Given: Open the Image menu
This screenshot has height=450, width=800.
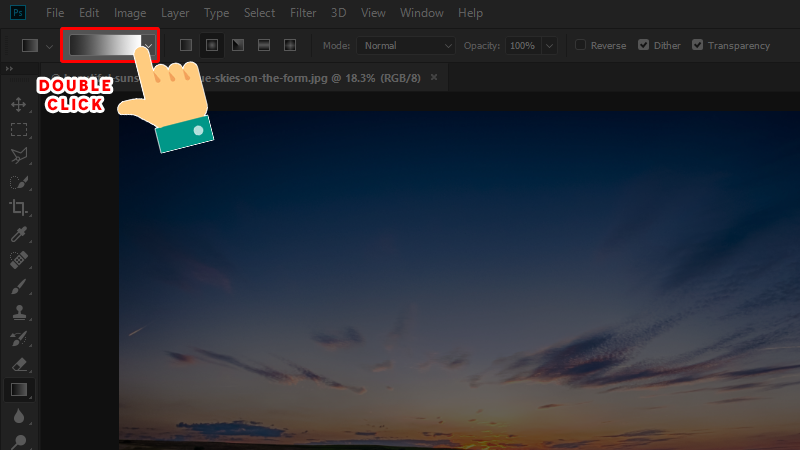Looking at the screenshot, I should point(130,13).
